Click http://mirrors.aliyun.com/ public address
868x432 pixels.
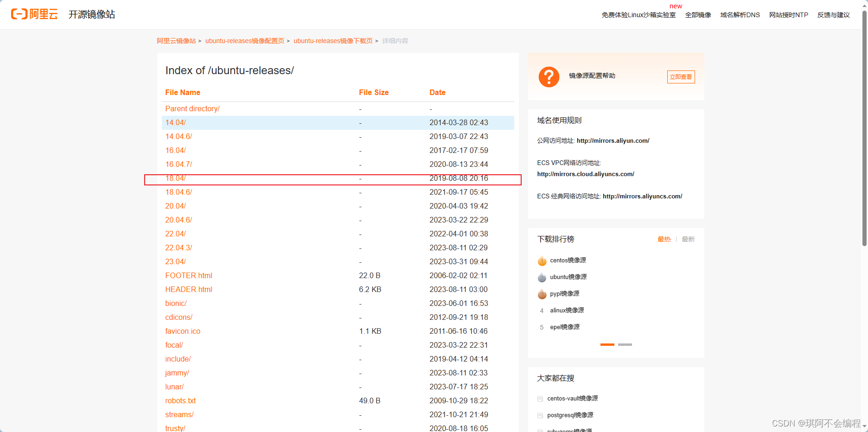(x=613, y=141)
